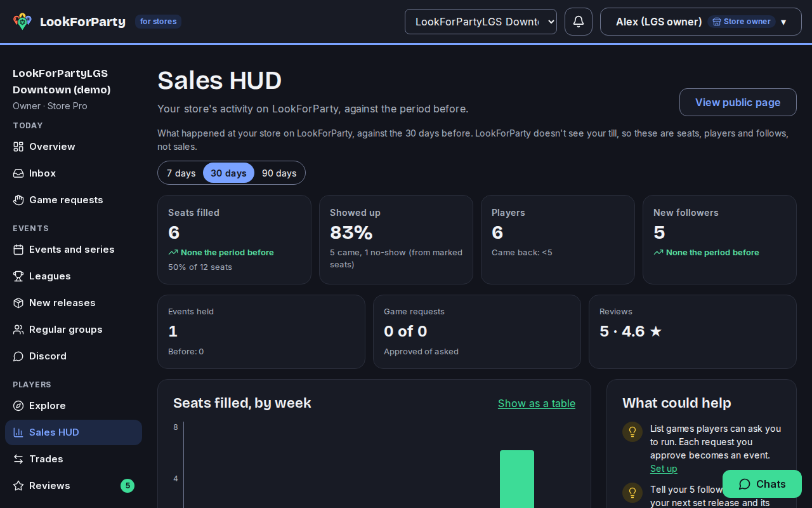Go to Explore
The height and width of the screenshot is (508, 812).
tap(74, 406)
